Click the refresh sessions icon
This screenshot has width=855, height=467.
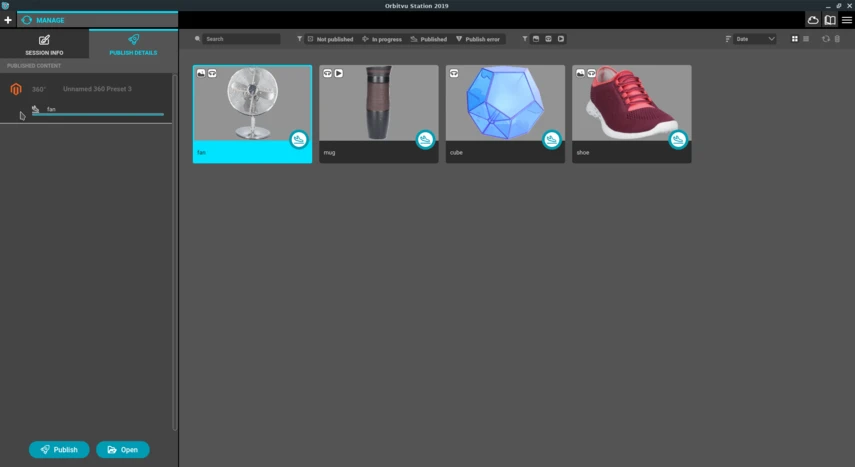point(826,39)
